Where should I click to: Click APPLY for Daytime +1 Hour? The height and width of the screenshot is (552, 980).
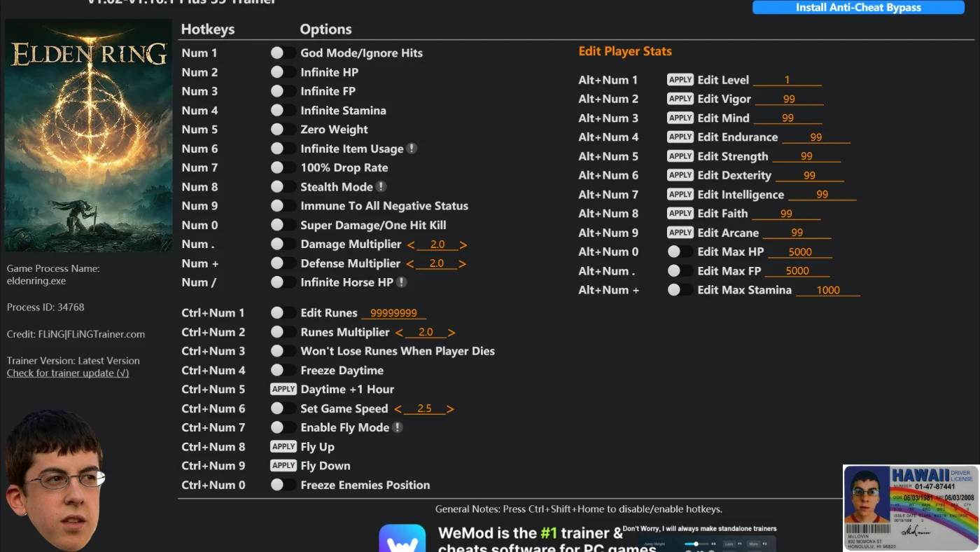point(283,389)
